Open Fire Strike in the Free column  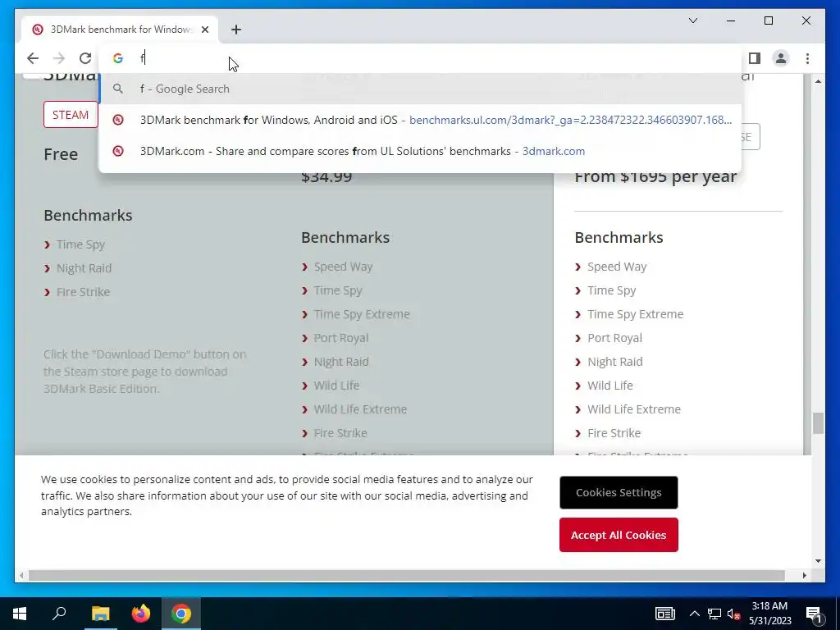tap(83, 292)
